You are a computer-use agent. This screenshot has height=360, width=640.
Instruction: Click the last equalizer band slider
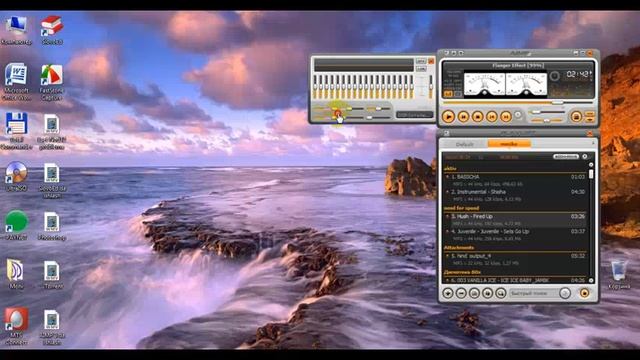tap(411, 87)
